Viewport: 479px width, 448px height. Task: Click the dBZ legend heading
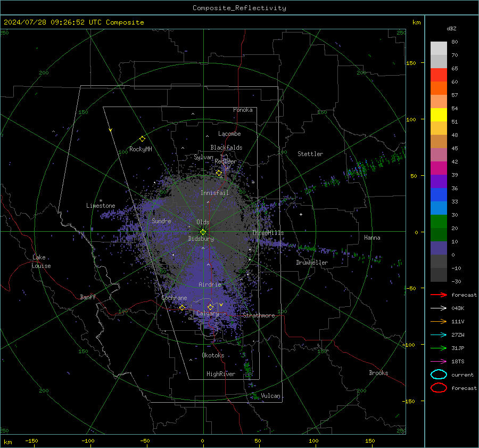[x=451, y=28]
